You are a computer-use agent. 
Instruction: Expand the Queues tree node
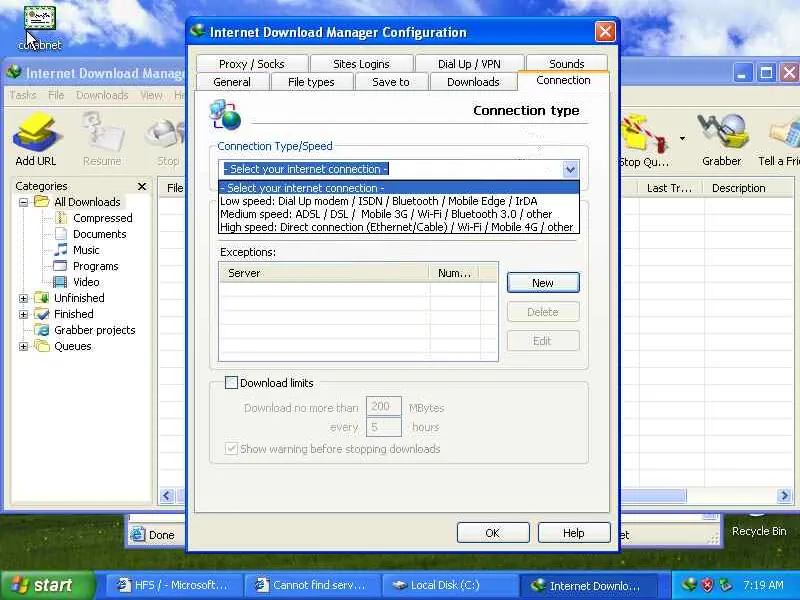click(x=23, y=346)
